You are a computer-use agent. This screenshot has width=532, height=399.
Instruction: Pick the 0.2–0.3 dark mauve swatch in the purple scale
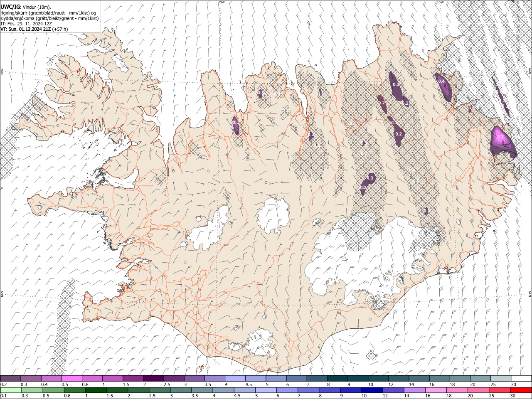(10, 378)
